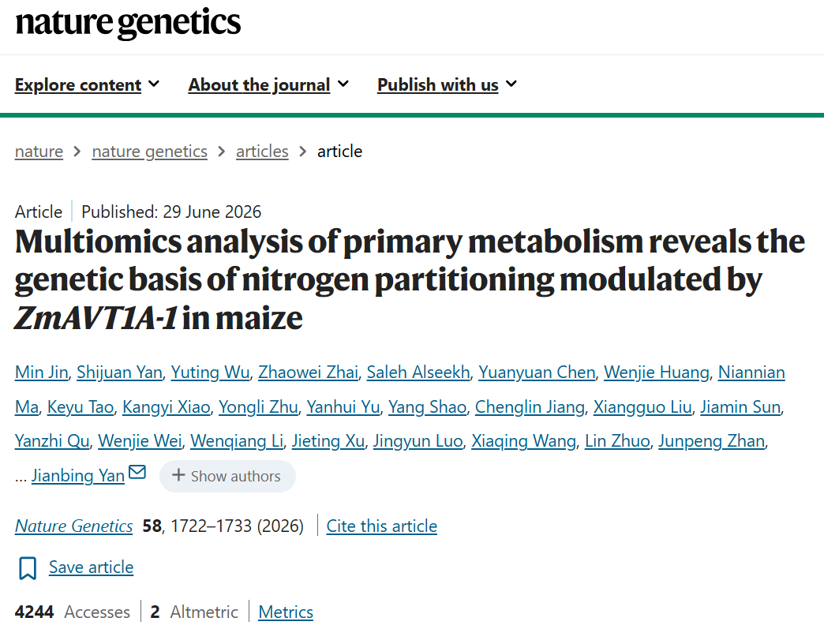
Task: Click author Junpeng Zhan's name
Action: (x=712, y=440)
